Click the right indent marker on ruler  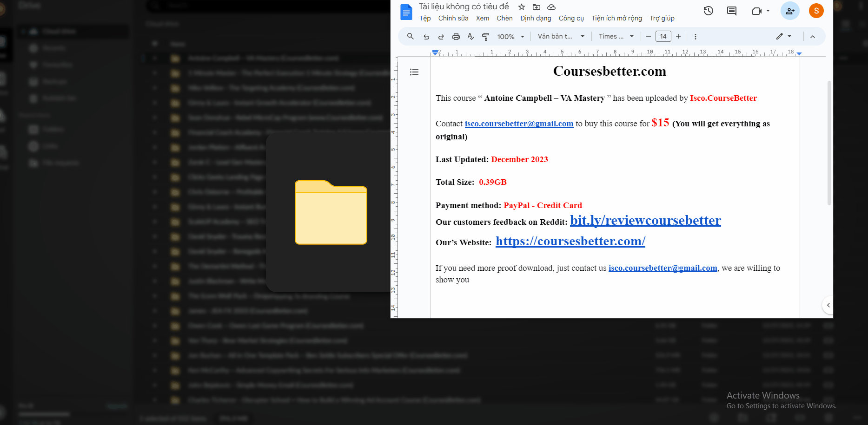pyautogui.click(x=799, y=54)
